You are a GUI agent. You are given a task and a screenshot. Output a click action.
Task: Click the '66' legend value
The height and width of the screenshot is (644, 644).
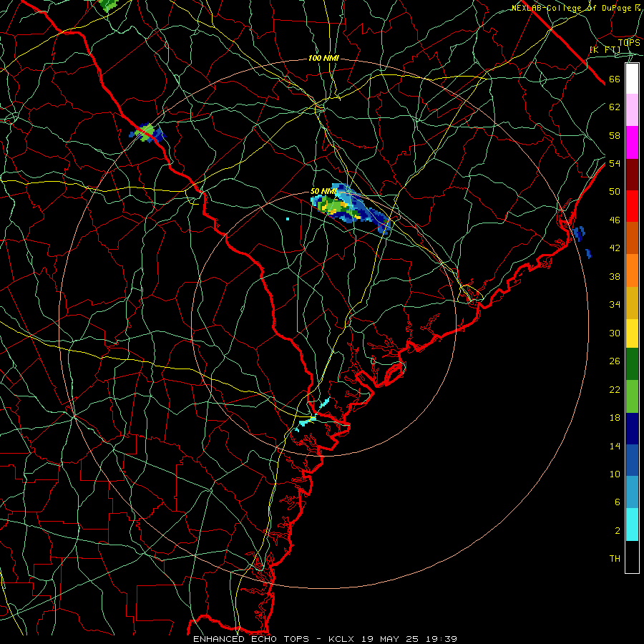point(615,79)
